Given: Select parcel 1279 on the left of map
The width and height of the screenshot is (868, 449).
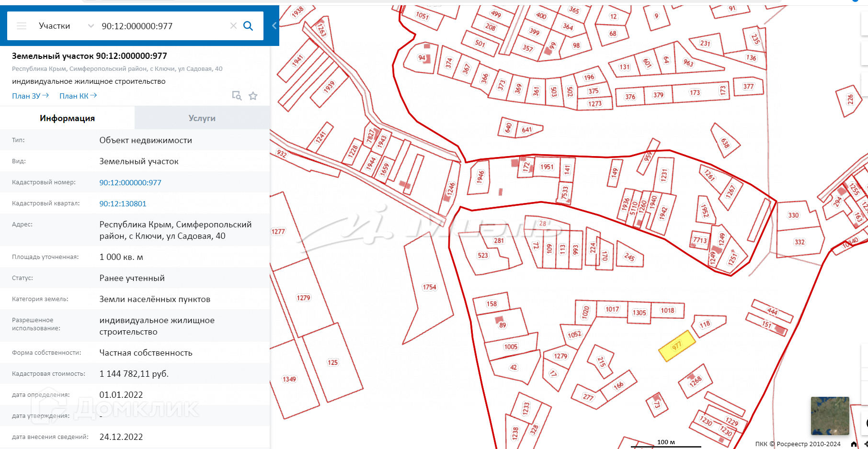Looking at the screenshot, I should pyautogui.click(x=303, y=298).
